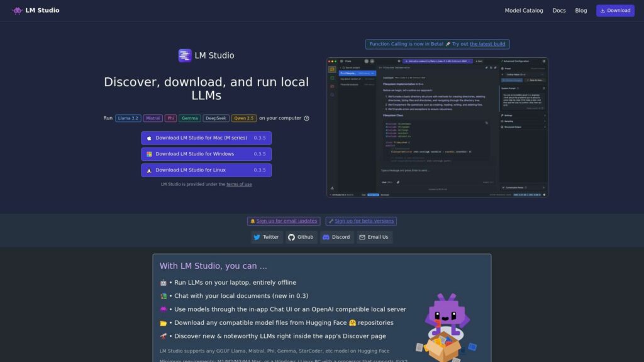Click the "LM Studio supports any GGUF" note
Viewport: 644px width, 362px height.
[x=274, y=351]
